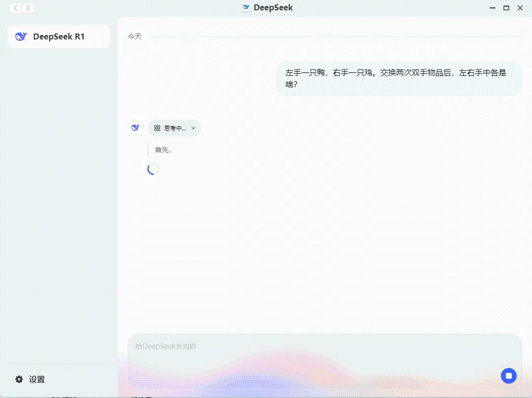Click the whale icon beside DeepSeek R1
Image resolution: width=532 pixels, height=398 pixels.
click(21, 36)
